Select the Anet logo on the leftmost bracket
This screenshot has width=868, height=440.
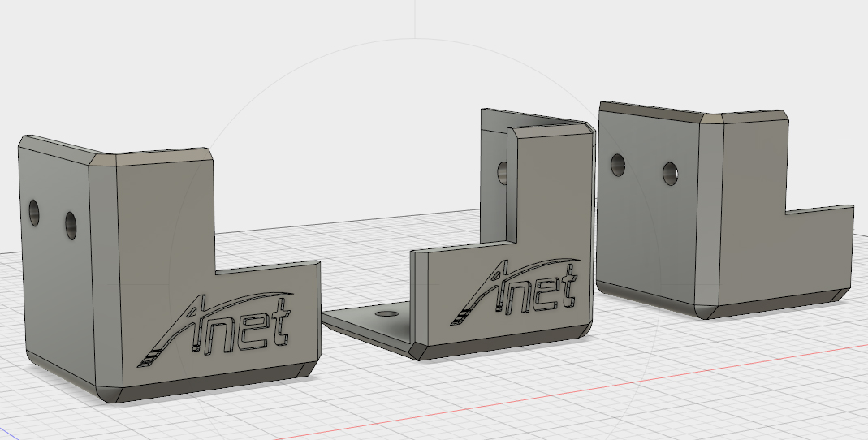(215, 329)
